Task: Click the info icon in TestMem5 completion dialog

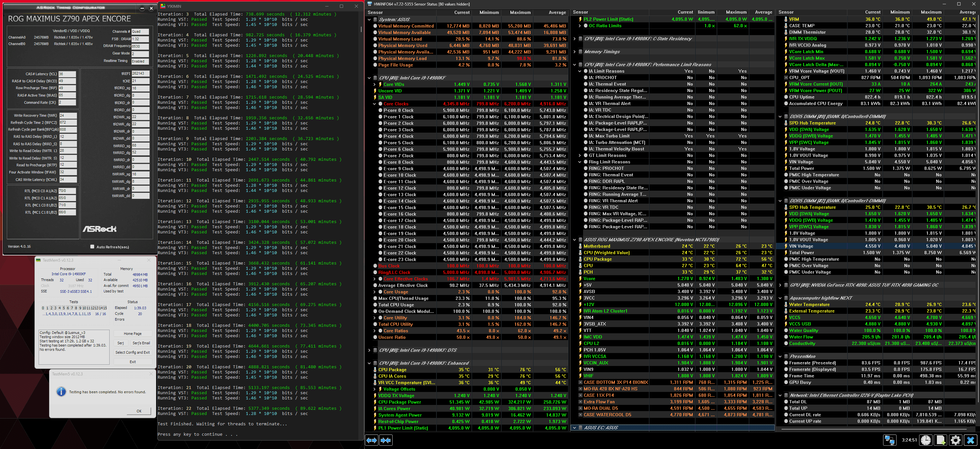Action: (61, 392)
